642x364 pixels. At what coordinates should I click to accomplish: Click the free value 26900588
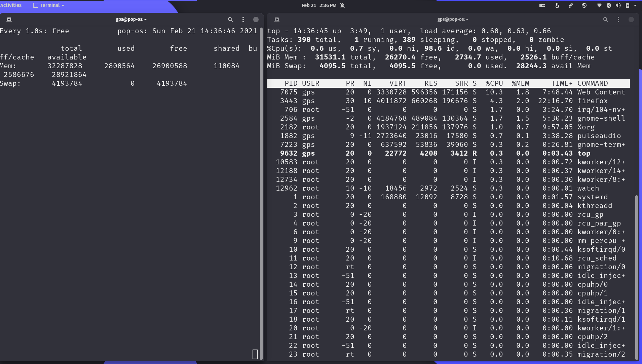point(169,66)
